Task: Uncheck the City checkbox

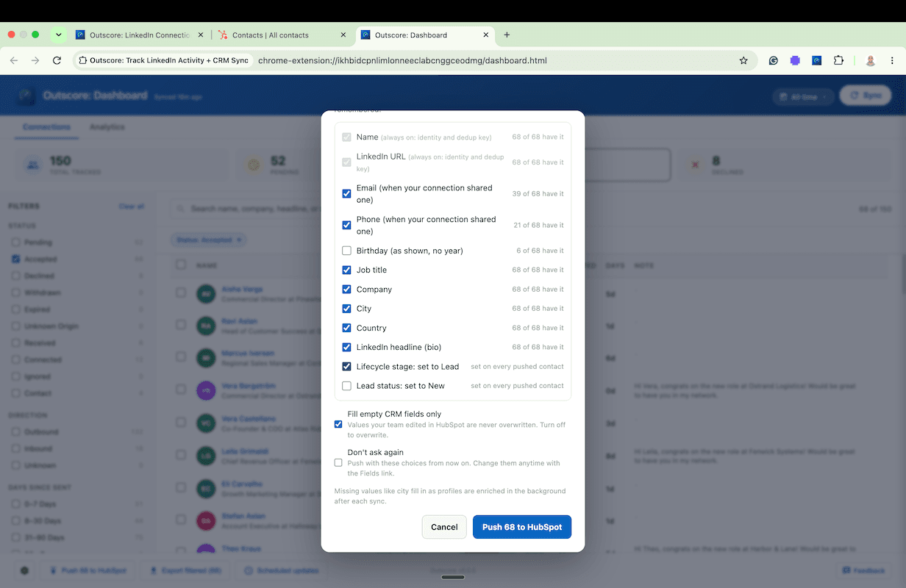Action: [346, 309]
